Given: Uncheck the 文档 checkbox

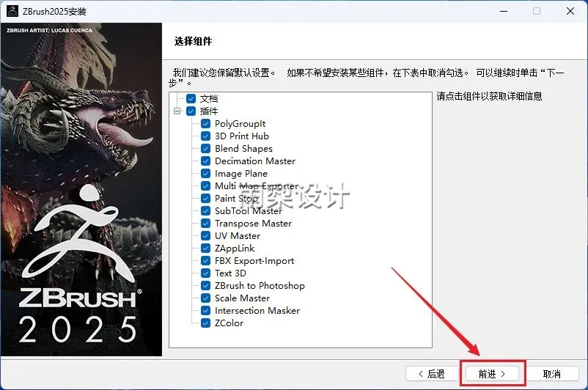Looking at the screenshot, I should (191, 99).
